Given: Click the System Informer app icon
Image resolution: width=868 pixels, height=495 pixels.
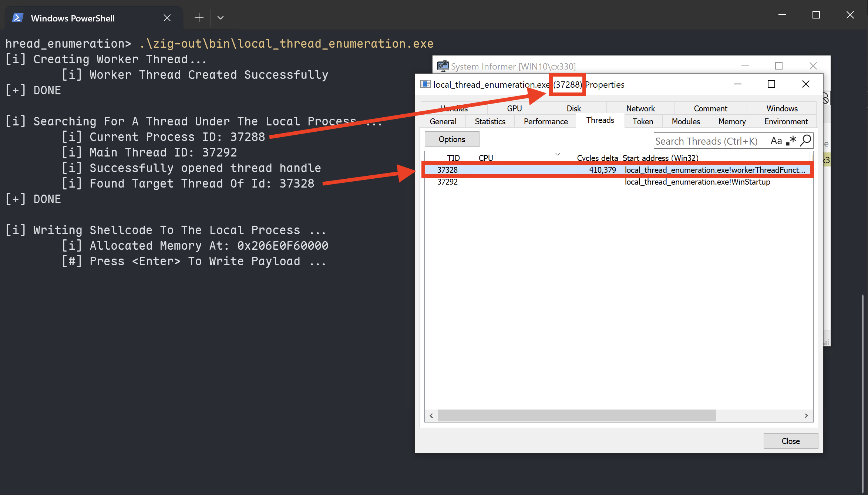Looking at the screenshot, I should 443,66.
